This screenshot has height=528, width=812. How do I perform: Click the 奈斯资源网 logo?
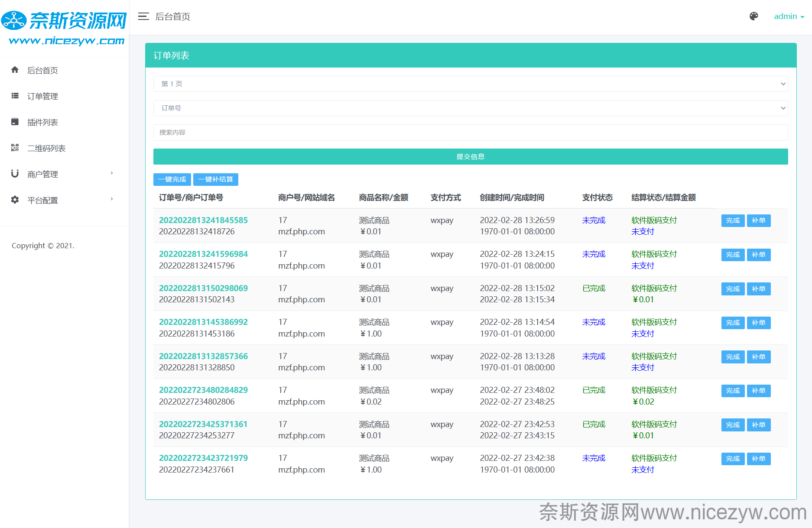coord(64,28)
